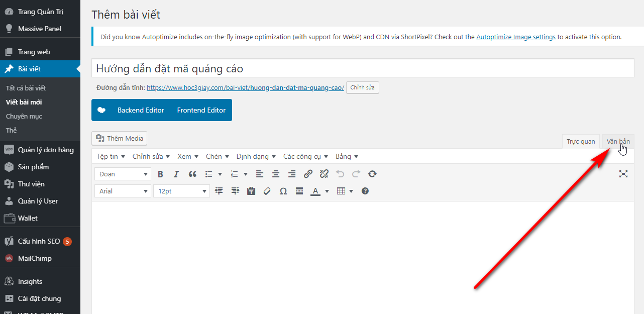Insert a special character with omega icon
The height and width of the screenshot is (314, 644).
[283, 191]
